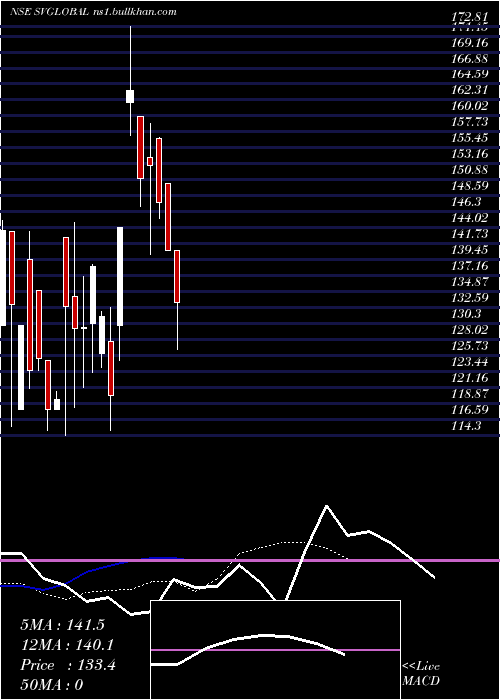
Task: Click the 162.31 price axis value
Action: pos(470,90)
